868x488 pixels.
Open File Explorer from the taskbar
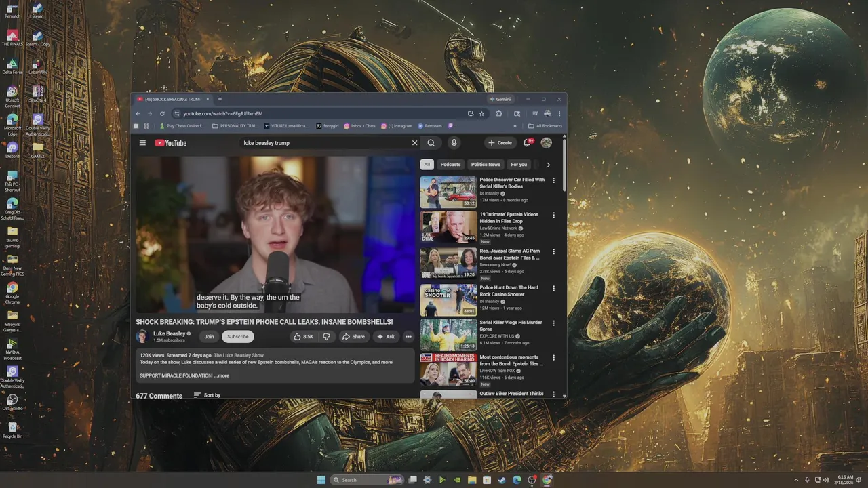(472, 480)
